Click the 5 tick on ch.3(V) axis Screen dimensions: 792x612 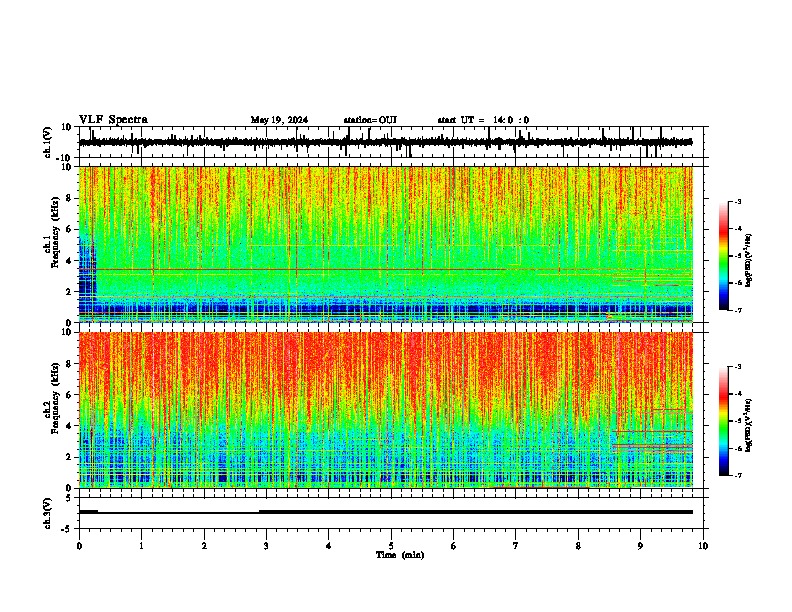[x=69, y=498]
